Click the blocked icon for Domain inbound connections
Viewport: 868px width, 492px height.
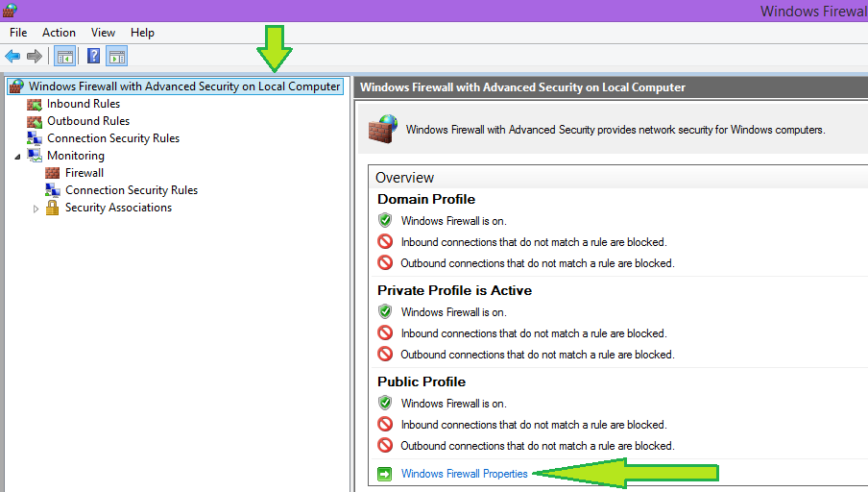385,241
